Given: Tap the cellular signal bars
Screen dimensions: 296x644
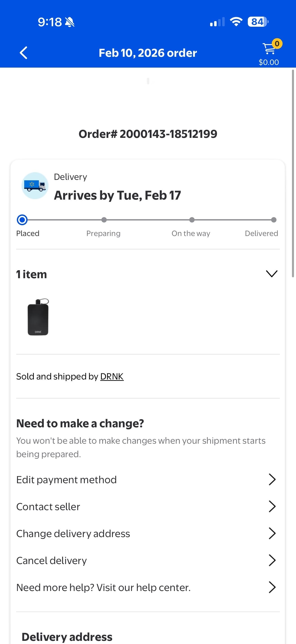Looking at the screenshot, I should [x=217, y=22].
